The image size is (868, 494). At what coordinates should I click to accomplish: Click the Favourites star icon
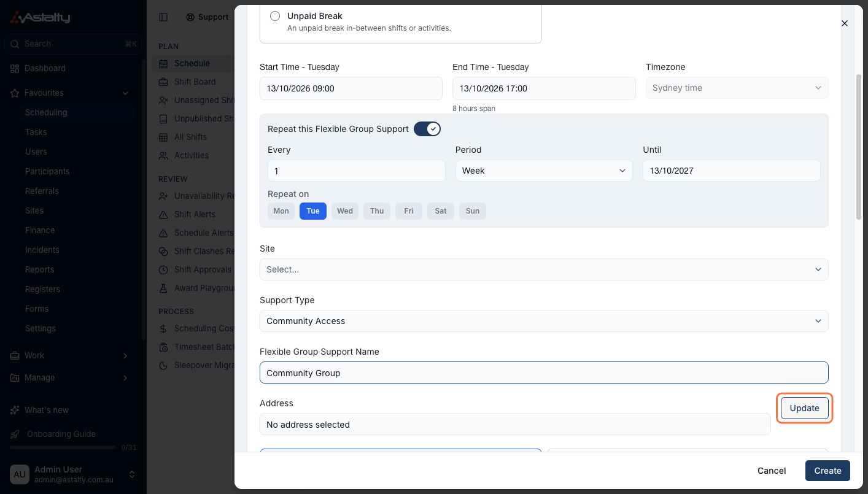point(15,93)
